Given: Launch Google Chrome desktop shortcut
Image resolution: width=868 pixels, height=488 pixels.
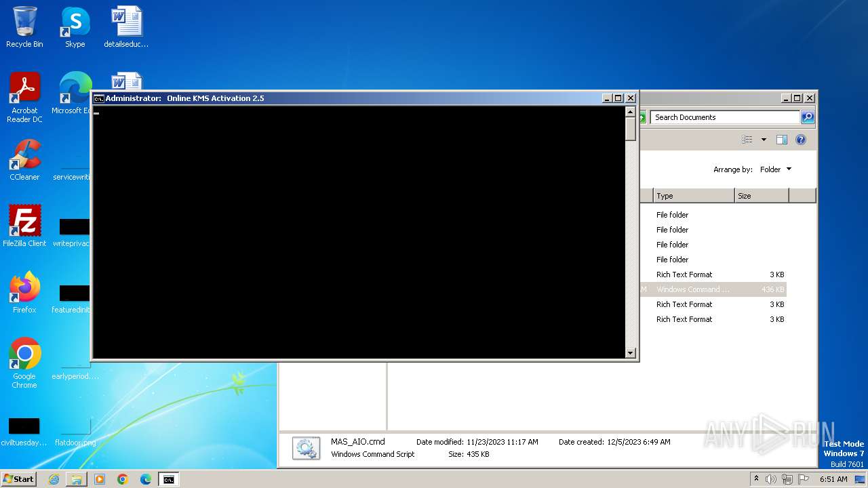Looking at the screenshot, I should click(24, 363).
